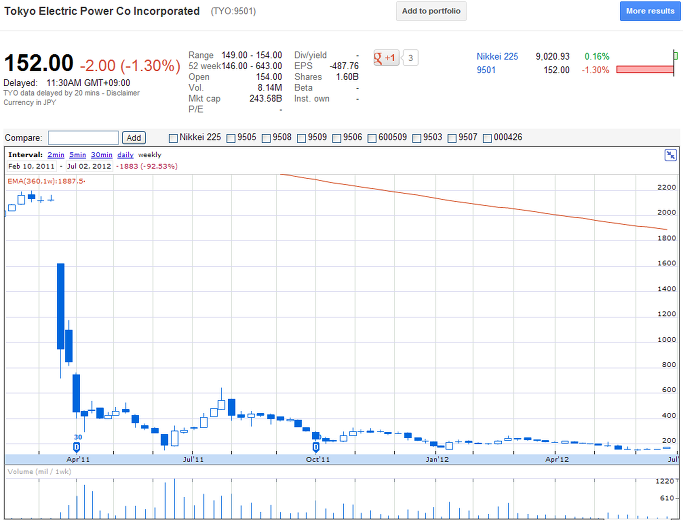
Task: Enable the 9508 compare checkbox
Action: click(266, 138)
